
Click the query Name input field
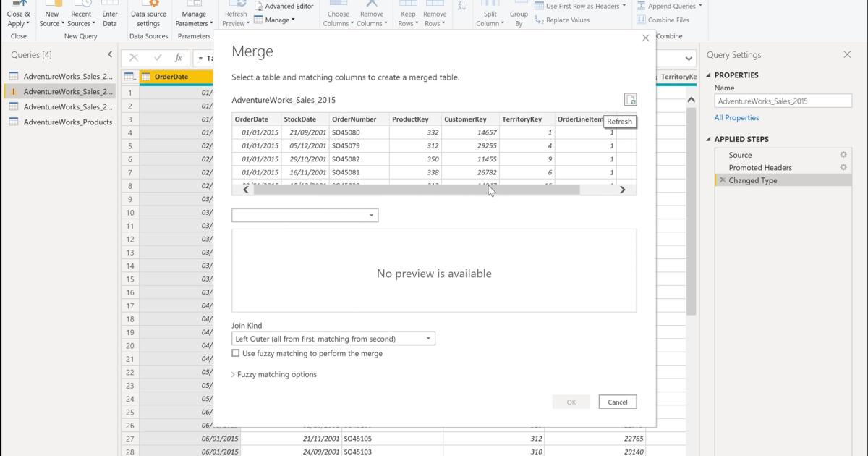pyautogui.click(x=783, y=101)
